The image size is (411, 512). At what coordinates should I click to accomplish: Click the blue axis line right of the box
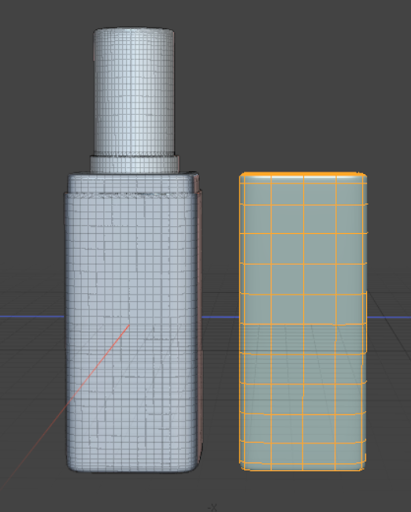click(x=389, y=317)
